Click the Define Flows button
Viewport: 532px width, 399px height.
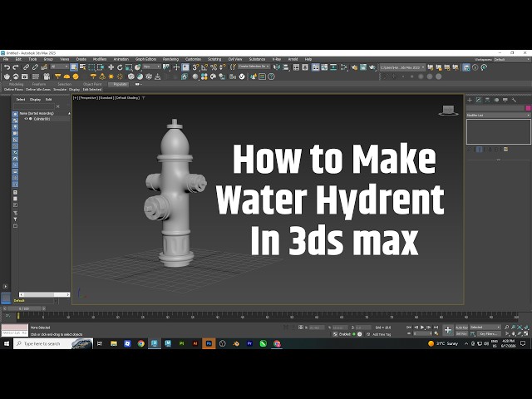(13, 90)
